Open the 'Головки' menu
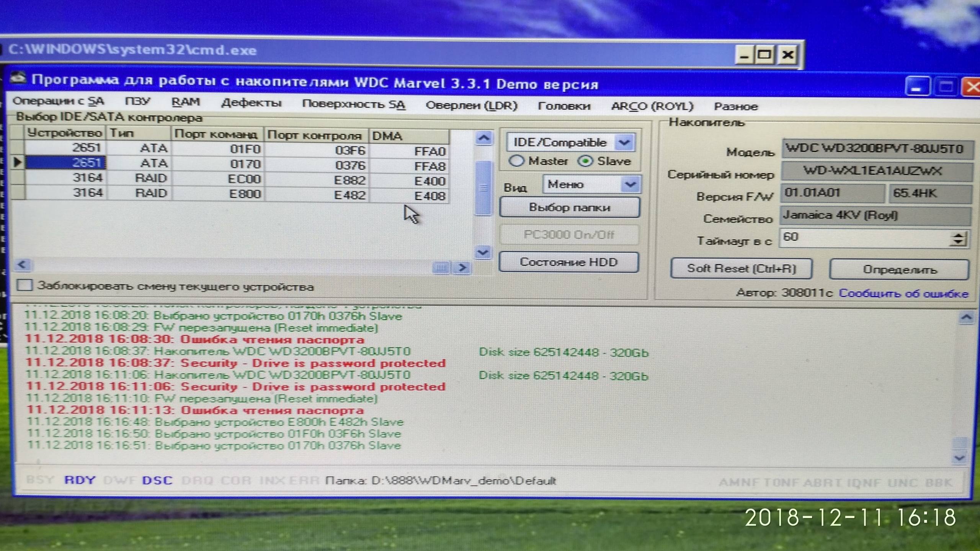Screen dimensions: 980x551 564,106
